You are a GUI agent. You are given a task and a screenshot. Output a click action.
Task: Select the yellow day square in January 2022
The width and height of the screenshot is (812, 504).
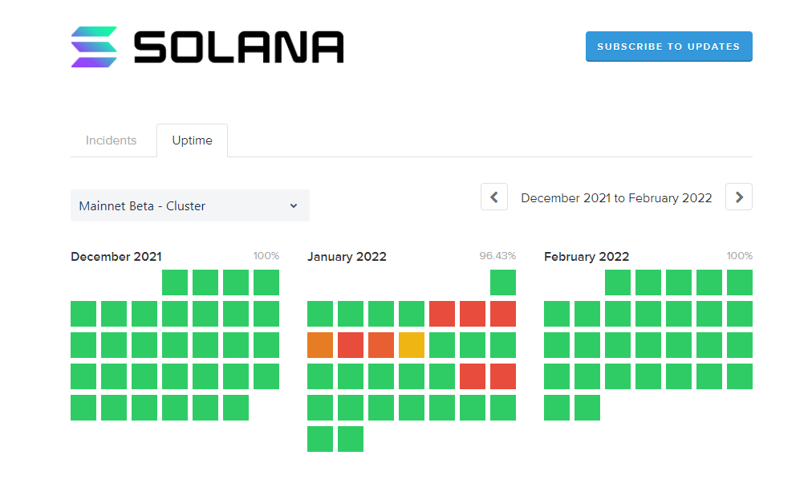412,345
